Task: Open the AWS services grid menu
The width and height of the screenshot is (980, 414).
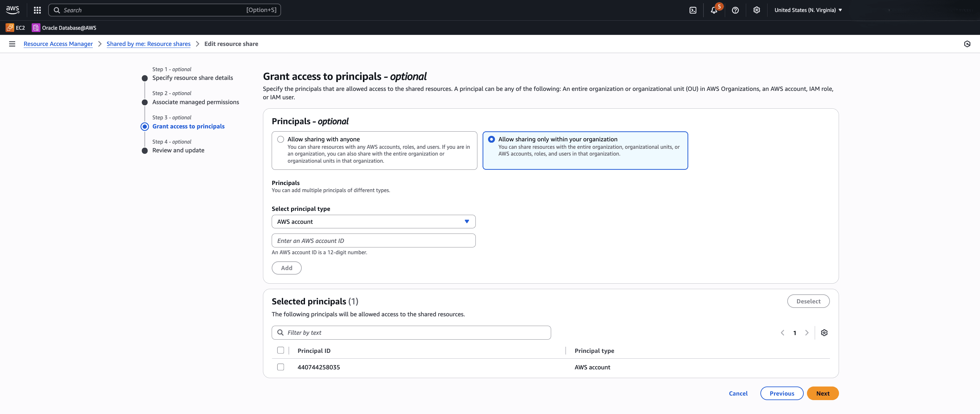Action: 37,10
